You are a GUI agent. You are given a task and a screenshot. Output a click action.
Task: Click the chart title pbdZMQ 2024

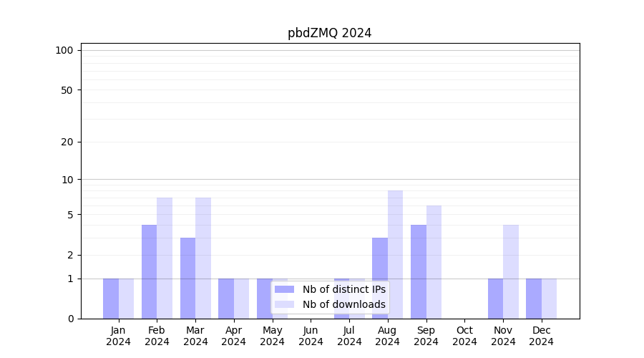329,33
